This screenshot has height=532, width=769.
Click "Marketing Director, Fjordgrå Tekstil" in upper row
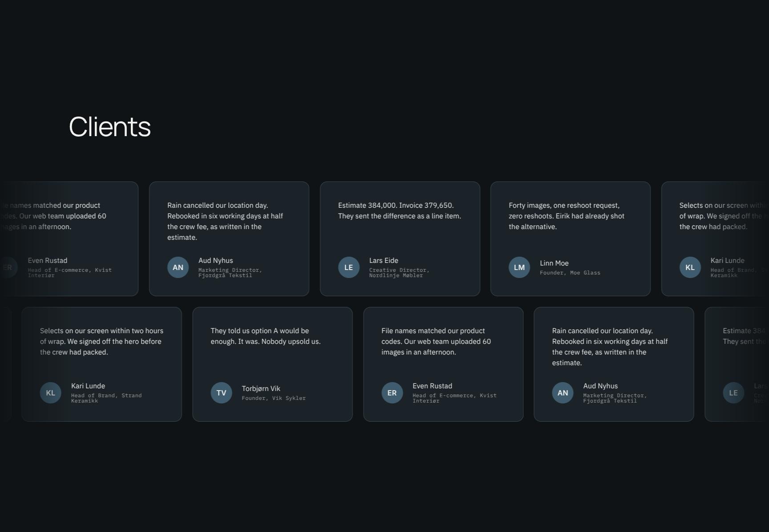click(230, 273)
